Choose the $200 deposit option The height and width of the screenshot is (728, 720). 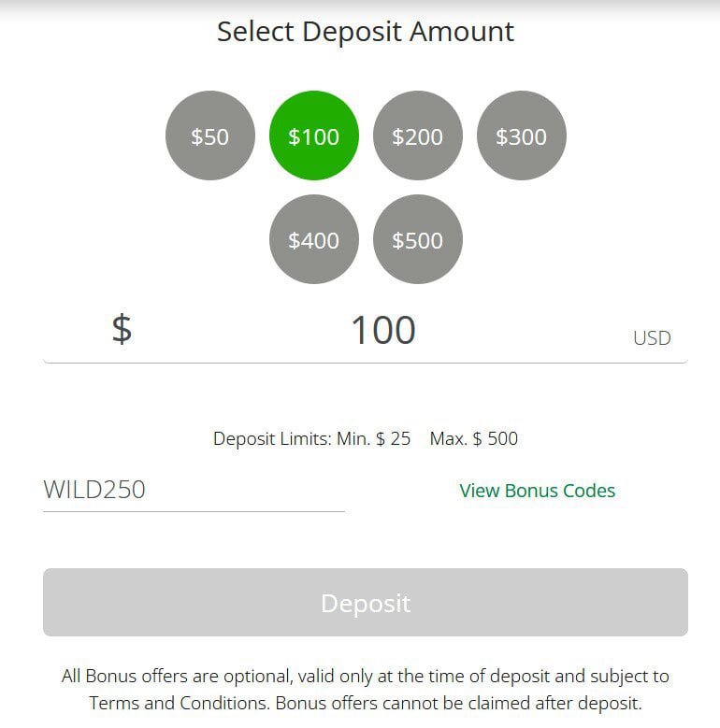[x=417, y=136]
